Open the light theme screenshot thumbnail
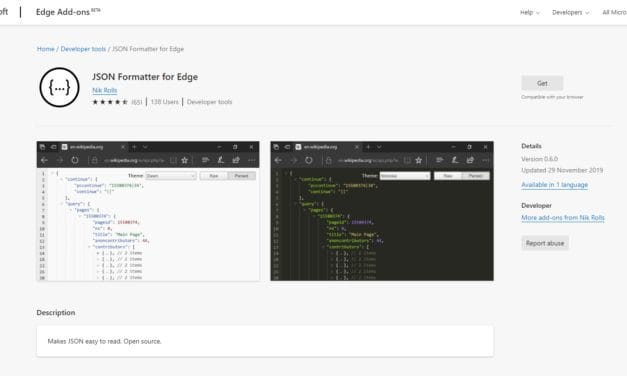The image size is (627, 376). [x=148, y=211]
